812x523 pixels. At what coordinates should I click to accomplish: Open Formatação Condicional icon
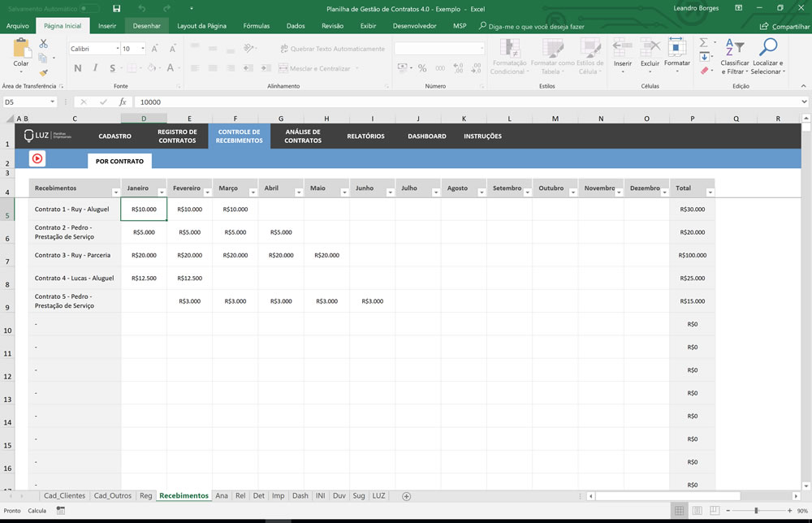(510, 49)
